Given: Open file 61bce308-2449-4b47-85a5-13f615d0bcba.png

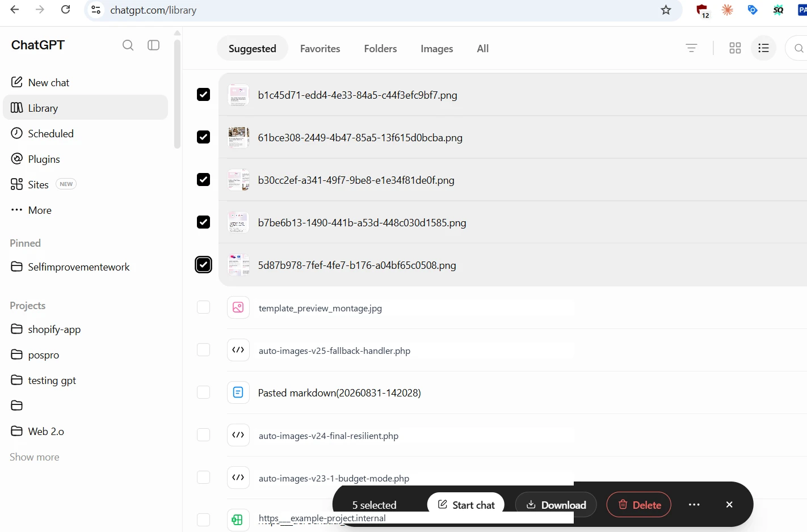Looking at the screenshot, I should 360,138.
